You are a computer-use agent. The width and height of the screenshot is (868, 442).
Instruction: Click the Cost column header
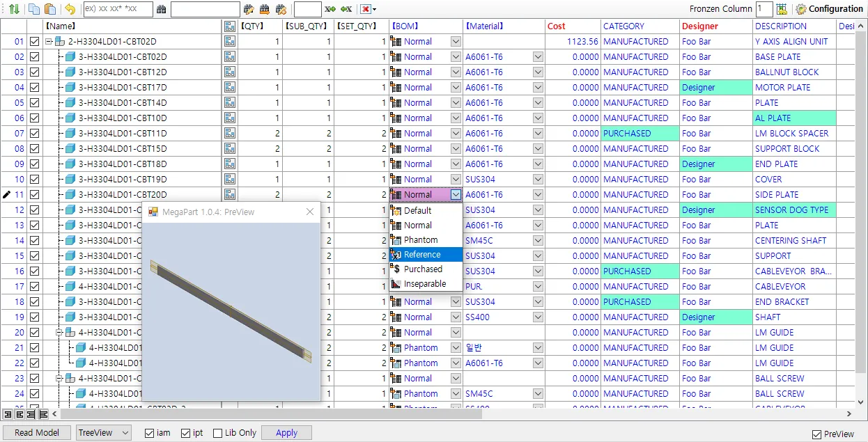[573, 26]
